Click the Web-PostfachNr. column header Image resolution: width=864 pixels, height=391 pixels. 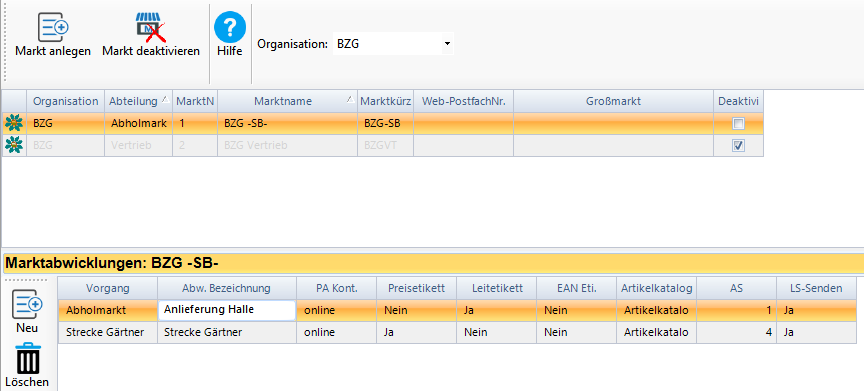(x=463, y=101)
